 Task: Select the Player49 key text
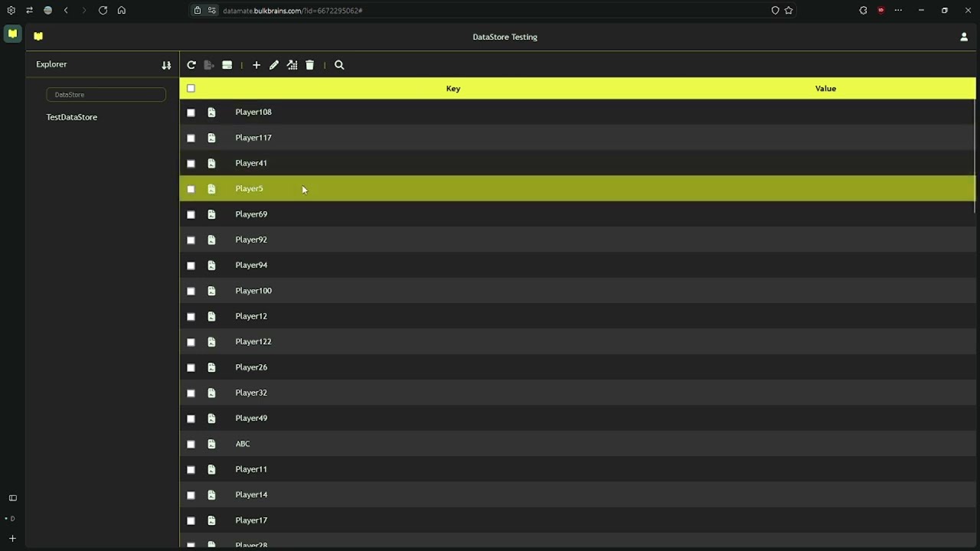[x=251, y=419]
